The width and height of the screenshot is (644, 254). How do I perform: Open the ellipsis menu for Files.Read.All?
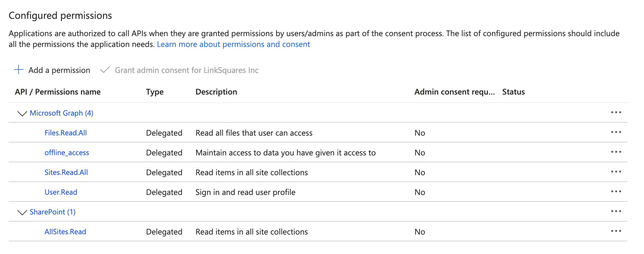point(616,132)
